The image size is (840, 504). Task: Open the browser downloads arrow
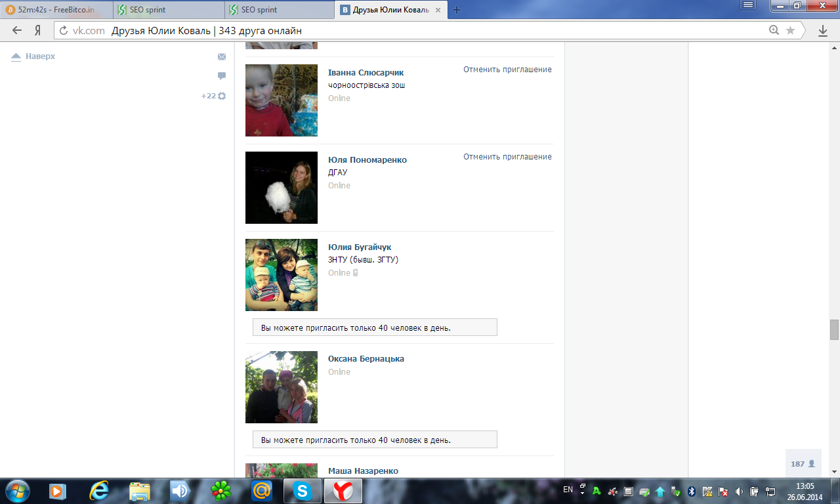click(823, 31)
